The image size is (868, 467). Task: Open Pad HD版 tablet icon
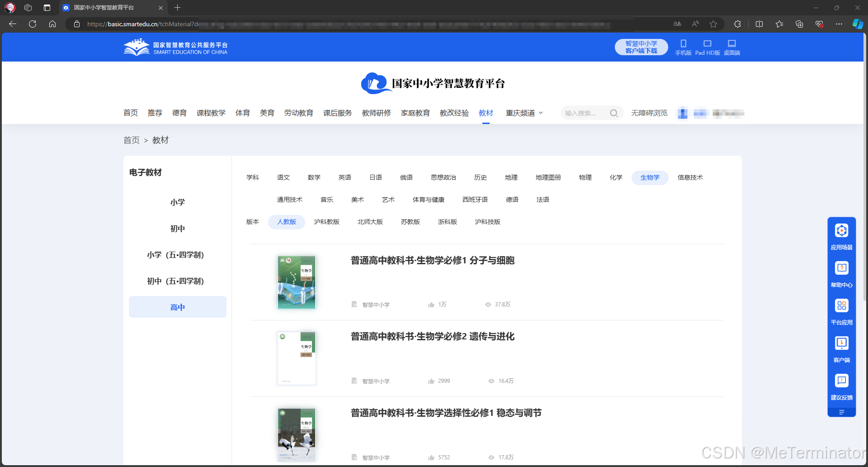click(x=708, y=47)
